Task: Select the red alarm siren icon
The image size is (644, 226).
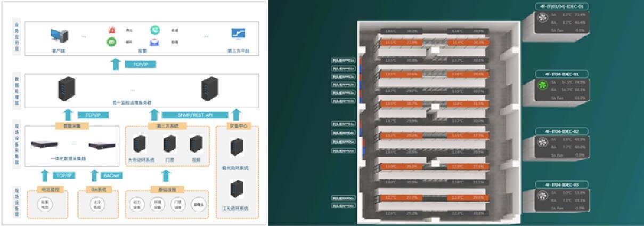Action: tap(112, 30)
